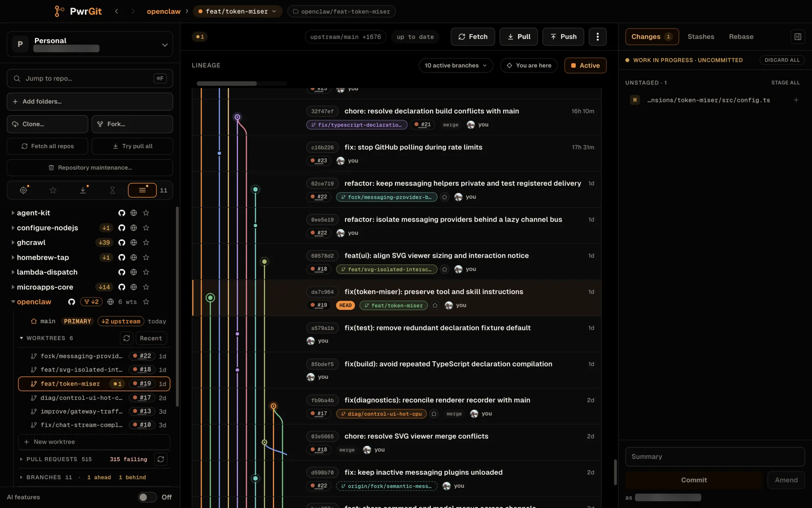Star the openclaw repository
Image resolution: width=812 pixels, height=508 pixels.
pyautogui.click(x=146, y=302)
